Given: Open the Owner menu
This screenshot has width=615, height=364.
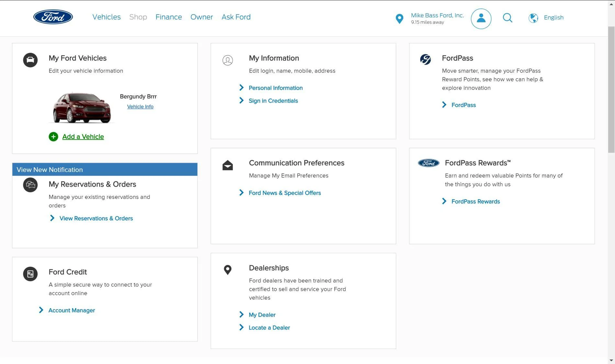Looking at the screenshot, I should 202,17.
